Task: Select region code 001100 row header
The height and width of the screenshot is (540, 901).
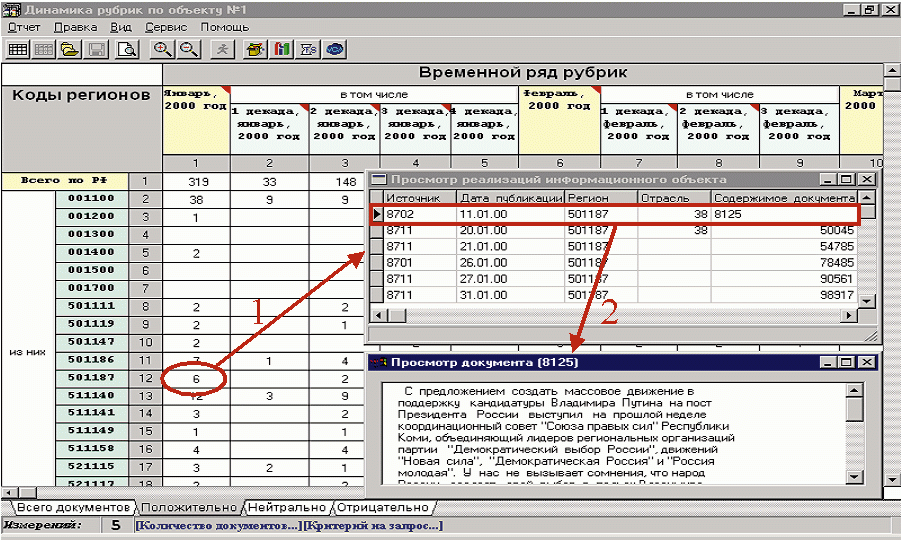Action: click(x=92, y=199)
